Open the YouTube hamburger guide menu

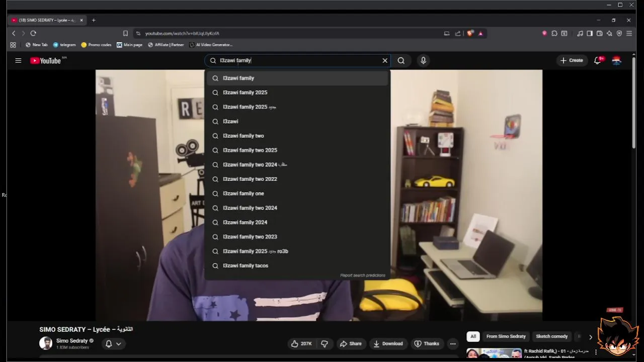pyautogui.click(x=18, y=60)
